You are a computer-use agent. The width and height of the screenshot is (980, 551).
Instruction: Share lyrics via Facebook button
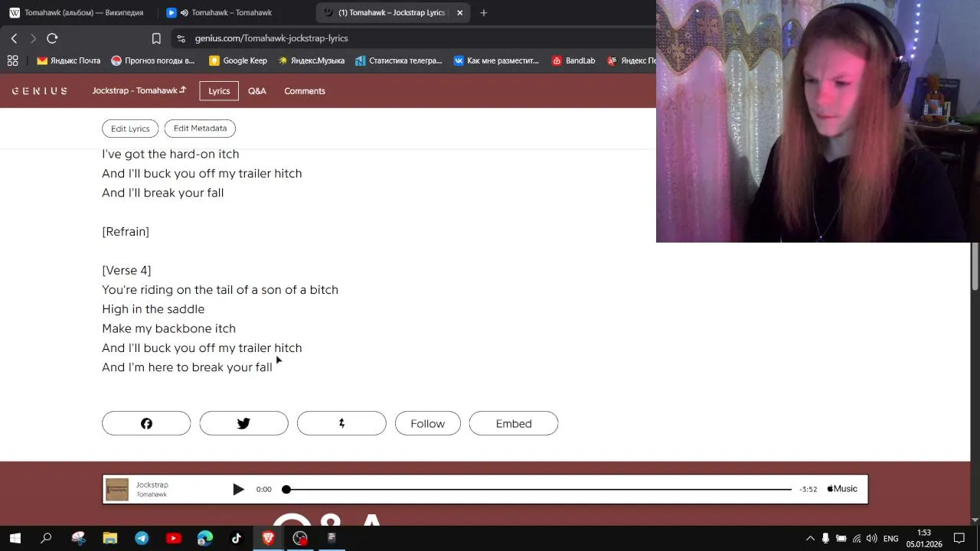tap(146, 423)
